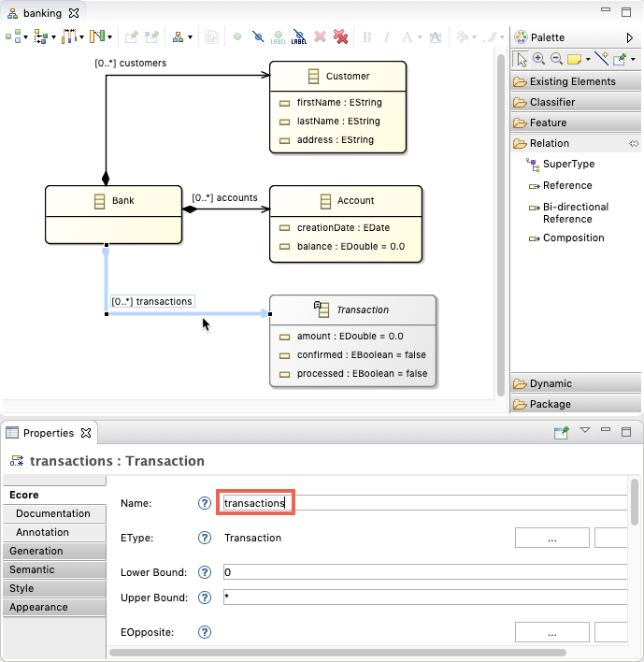Expand the Package palette drawer
The height and width of the screenshot is (662, 644).
coord(576,404)
